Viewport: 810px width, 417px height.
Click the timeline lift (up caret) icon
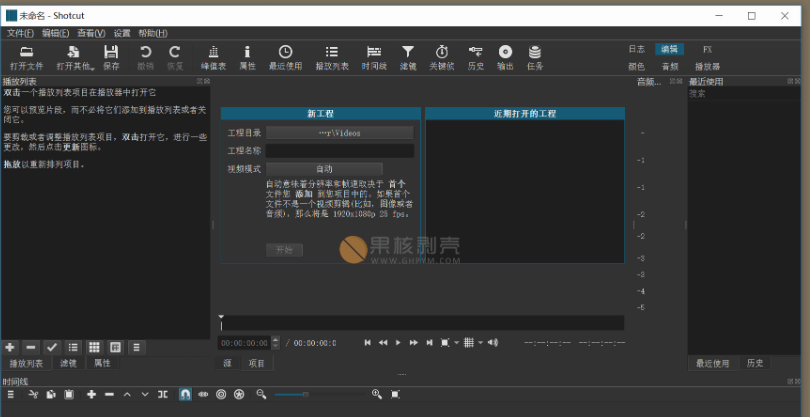coord(127,394)
